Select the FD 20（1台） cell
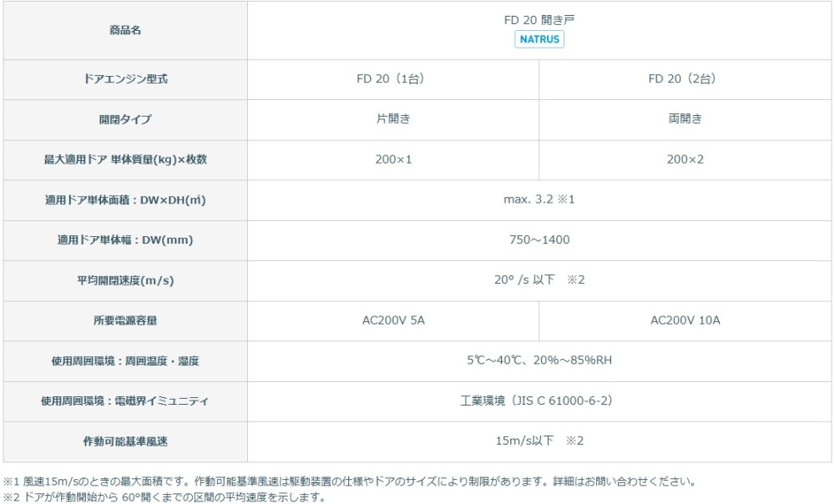 click(393, 79)
